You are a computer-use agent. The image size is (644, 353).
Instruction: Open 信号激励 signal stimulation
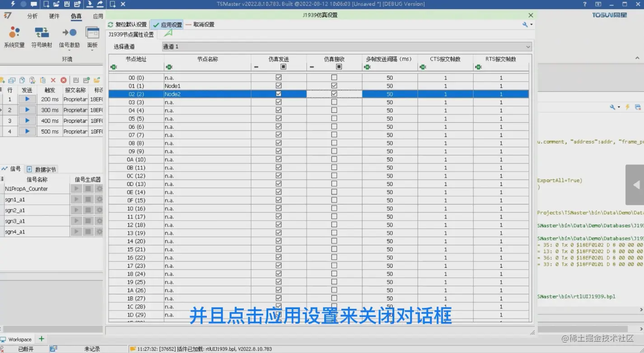(x=69, y=37)
